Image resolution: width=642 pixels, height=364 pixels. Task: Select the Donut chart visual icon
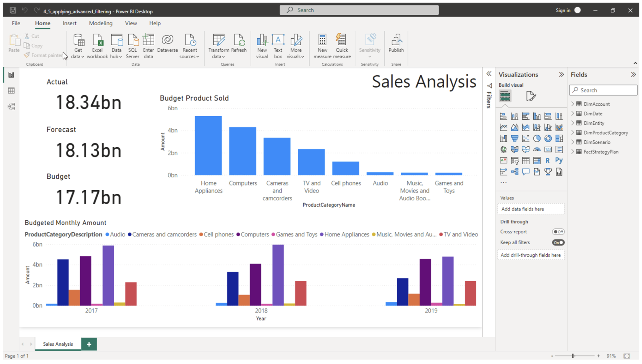(x=548, y=138)
